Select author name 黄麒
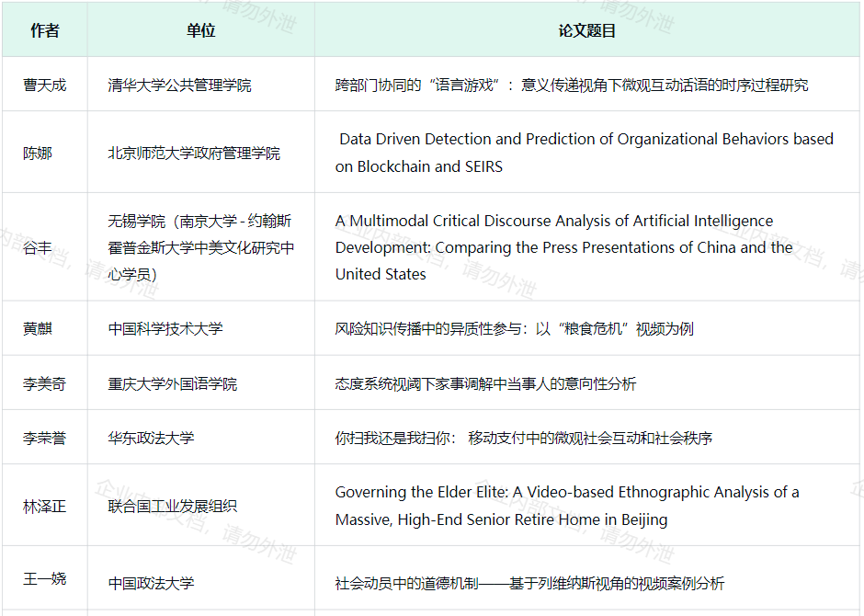This screenshot has width=864, height=616. coord(38,328)
